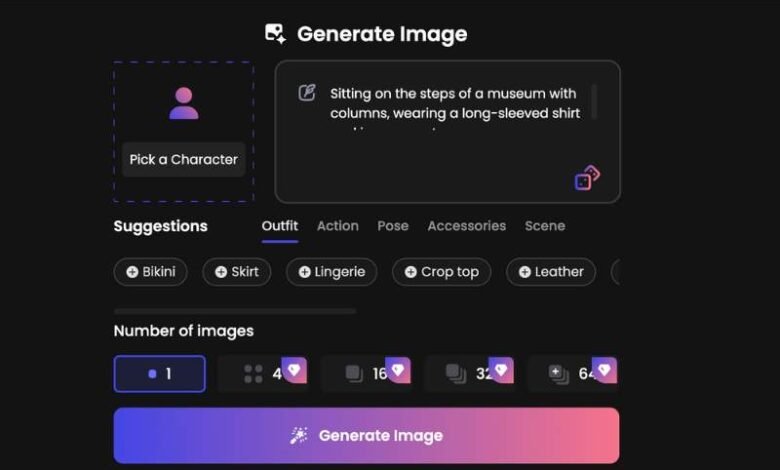Click the character avatar icon
Image resolution: width=780 pixels, height=470 pixels.
coord(184,103)
